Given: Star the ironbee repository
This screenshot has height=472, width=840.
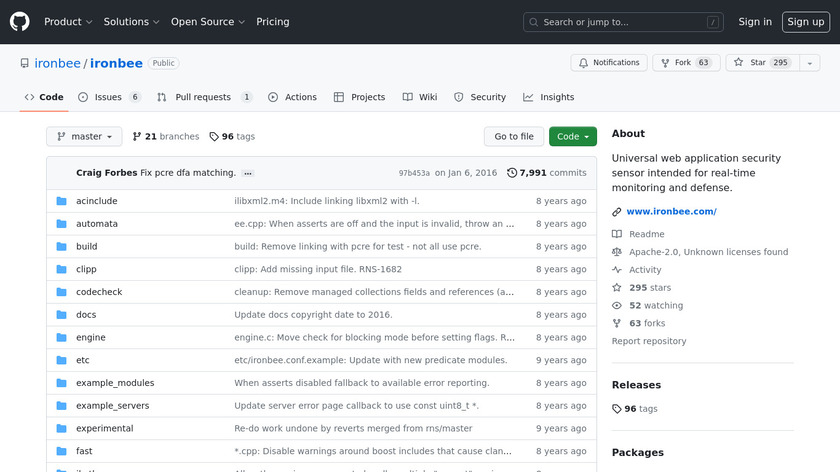Looking at the screenshot, I should (762, 63).
